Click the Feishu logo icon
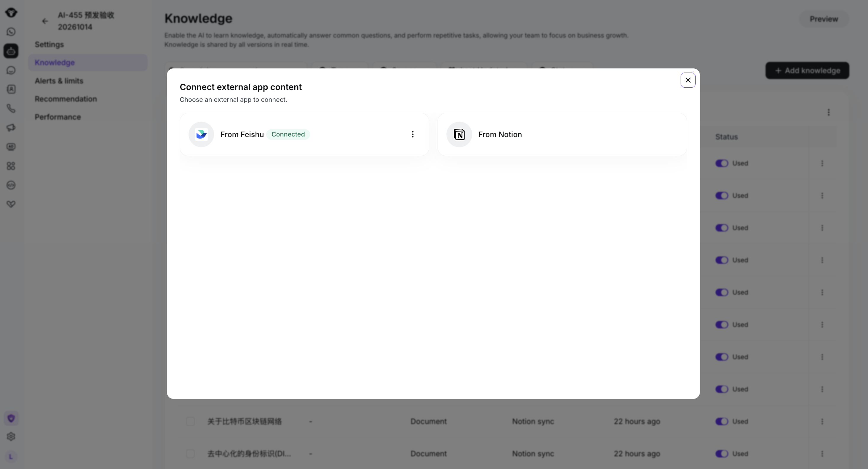 pyautogui.click(x=201, y=134)
